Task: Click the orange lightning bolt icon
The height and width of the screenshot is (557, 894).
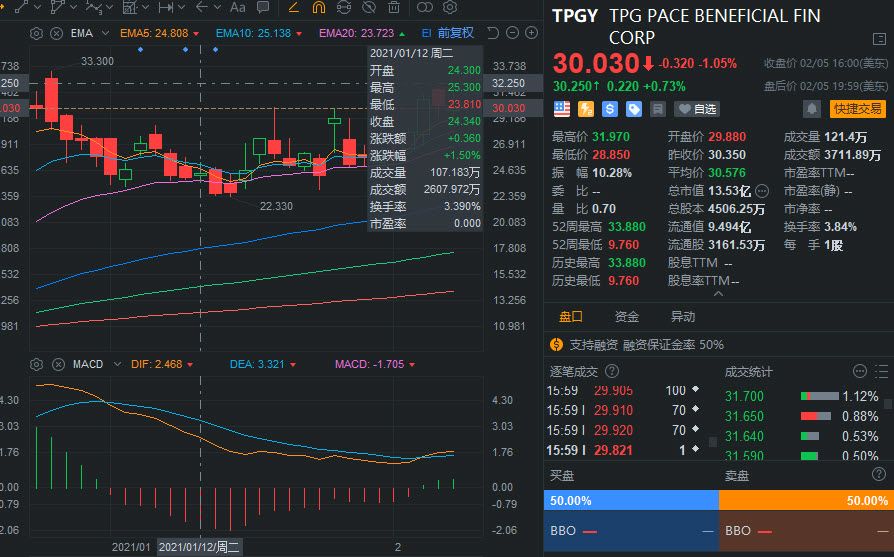Action: click(x=586, y=109)
